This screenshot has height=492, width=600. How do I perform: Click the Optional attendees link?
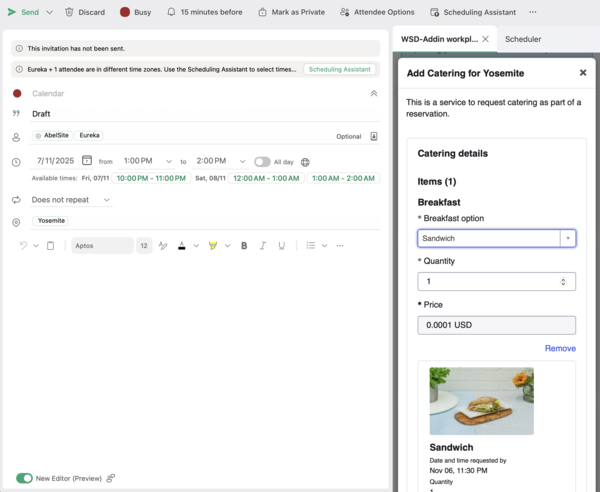349,137
